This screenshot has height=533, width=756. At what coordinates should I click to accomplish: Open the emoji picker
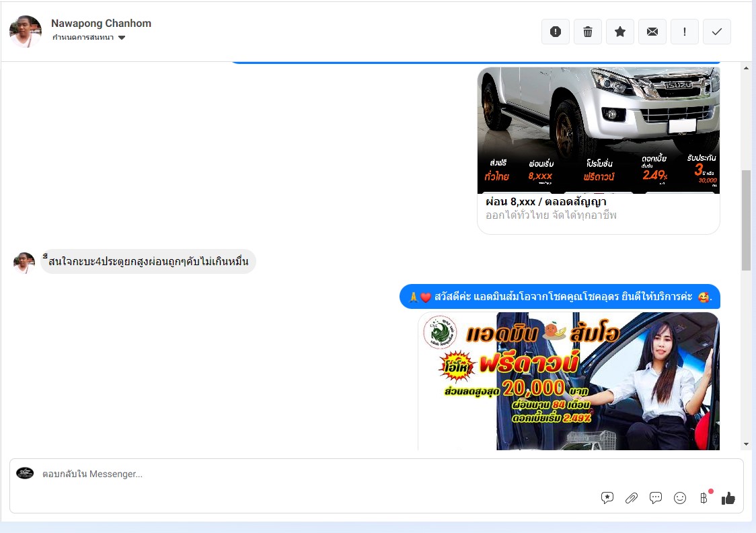(680, 498)
